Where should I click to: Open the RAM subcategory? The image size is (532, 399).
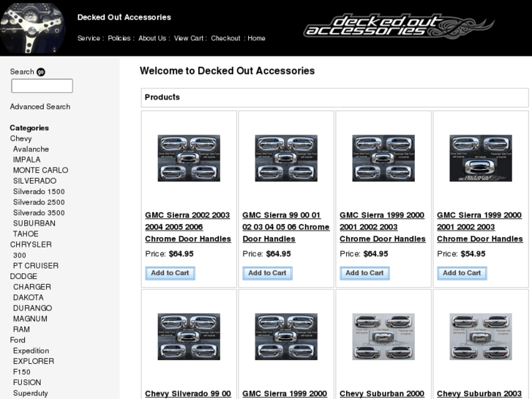pos(21,329)
